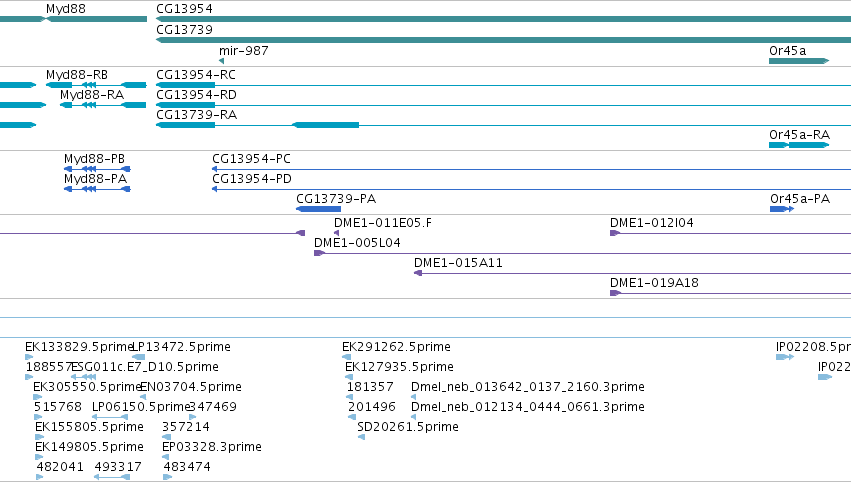
Task: Click EST EK149805.5prime
Action: click(90, 447)
